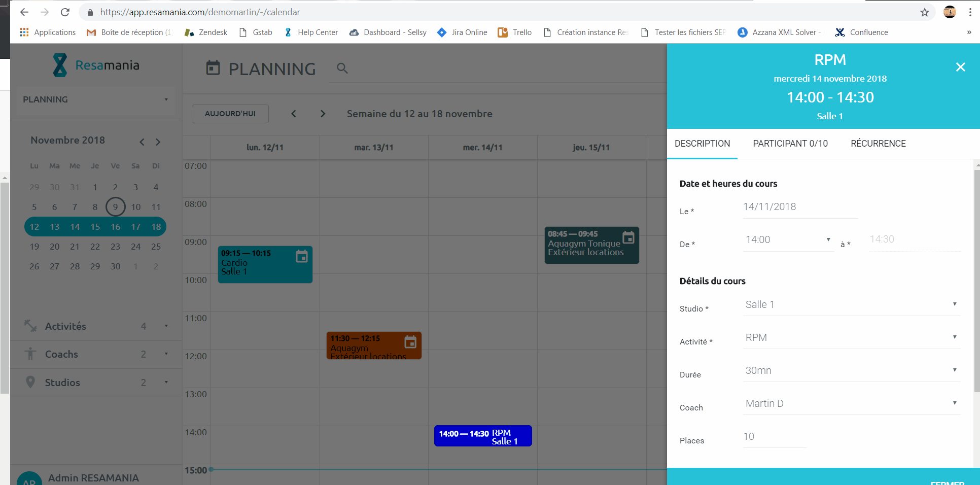Click the search magnifier icon beside PLANNING
This screenshot has height=485, width=980.
pos(342,68)
